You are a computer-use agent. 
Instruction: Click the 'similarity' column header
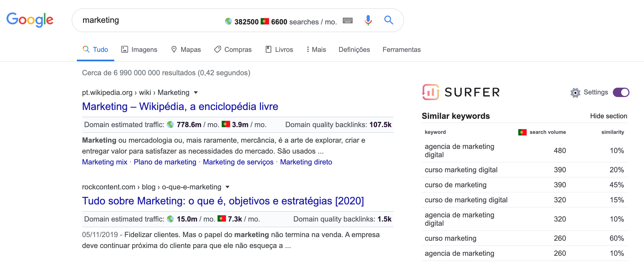[613, 132]
